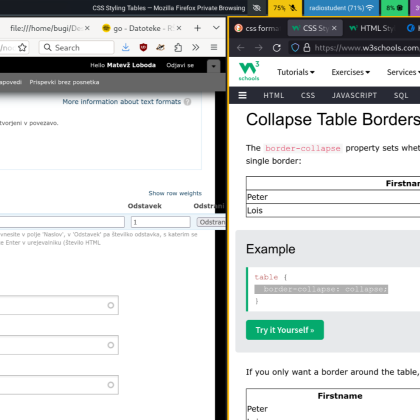Show more toolbar items with the chevron
This screenshot has height=420, width=420.
pos(196,47)
